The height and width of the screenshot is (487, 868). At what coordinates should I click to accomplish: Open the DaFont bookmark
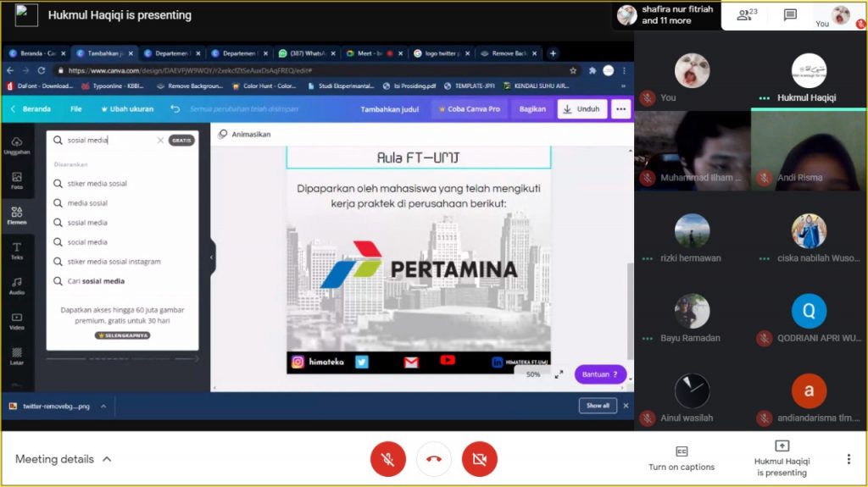(x=39, y=86)
